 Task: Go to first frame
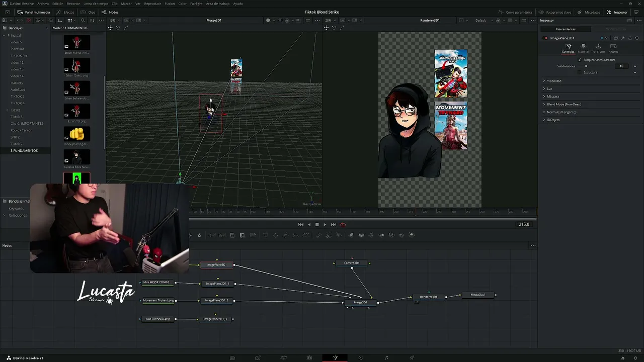(x=301, y=225)
